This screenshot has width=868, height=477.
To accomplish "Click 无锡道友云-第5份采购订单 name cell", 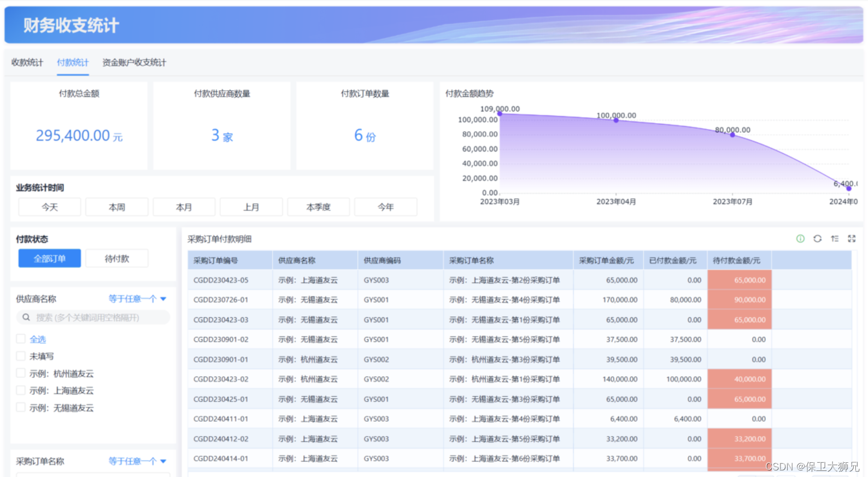I will coord(508,339).
